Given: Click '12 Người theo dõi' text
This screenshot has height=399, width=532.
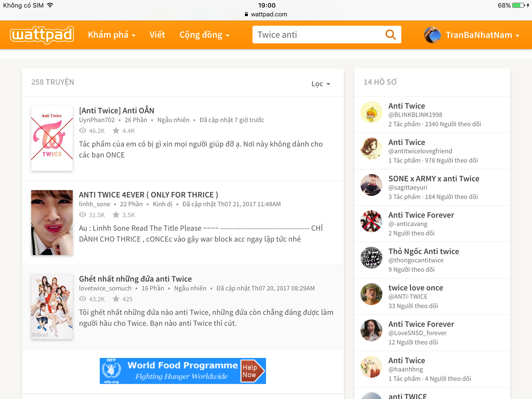Looking at the screenshot, I should pos(413,342).
